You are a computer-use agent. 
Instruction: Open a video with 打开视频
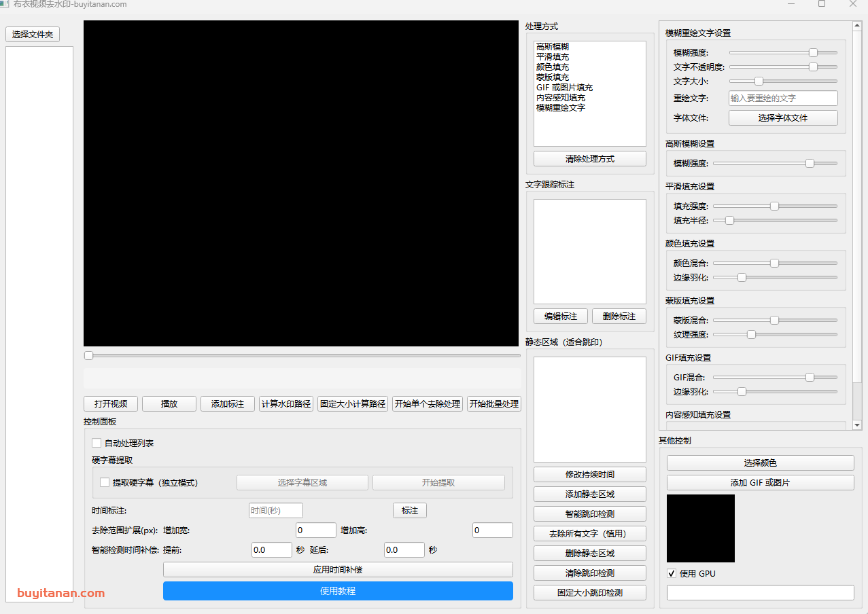pyautogui.click(x=111, y=403)
